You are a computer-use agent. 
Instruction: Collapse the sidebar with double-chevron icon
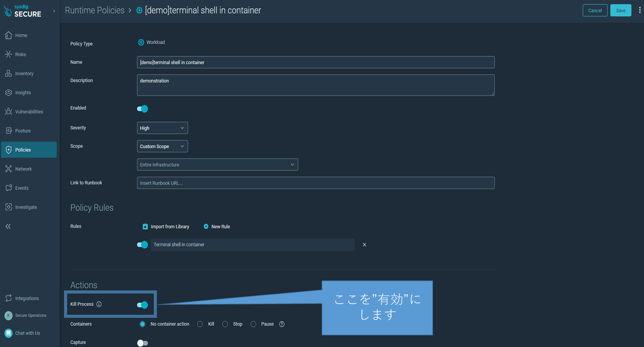point(8,226)
